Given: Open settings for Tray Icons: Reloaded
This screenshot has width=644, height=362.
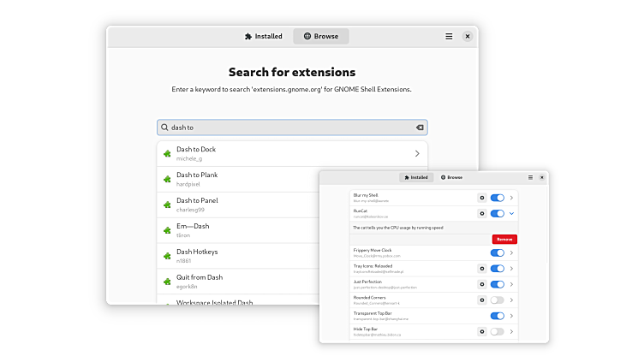Looking at the screenshot, I should pos(482,269).
